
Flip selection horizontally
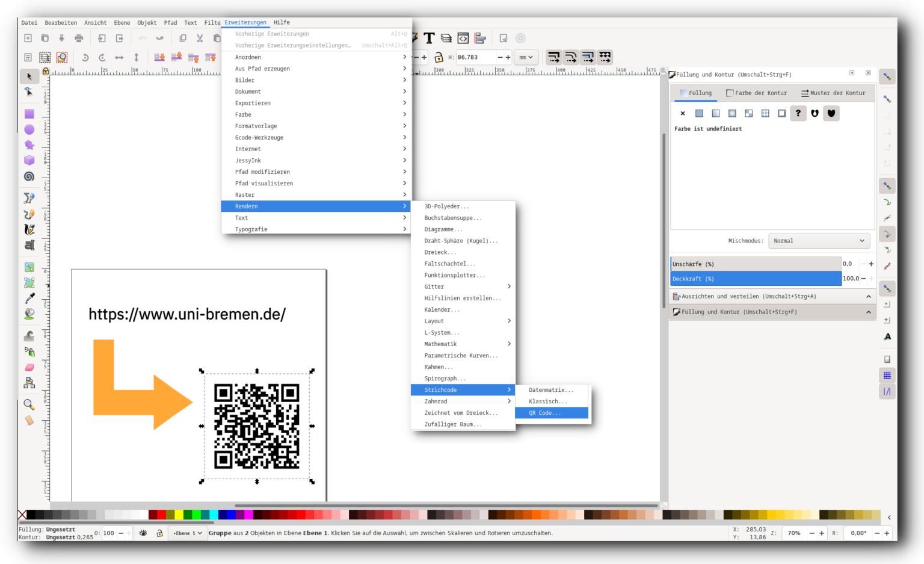coord(119,57)
